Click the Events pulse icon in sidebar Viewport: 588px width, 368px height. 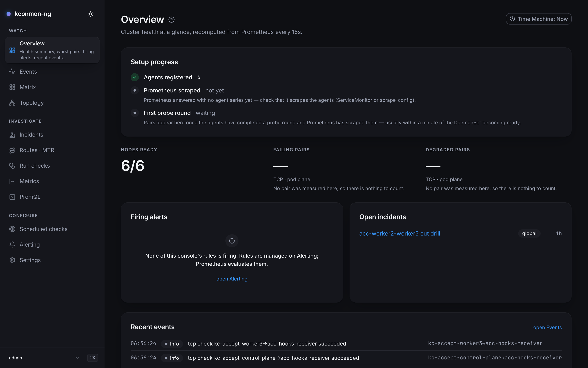12,72
